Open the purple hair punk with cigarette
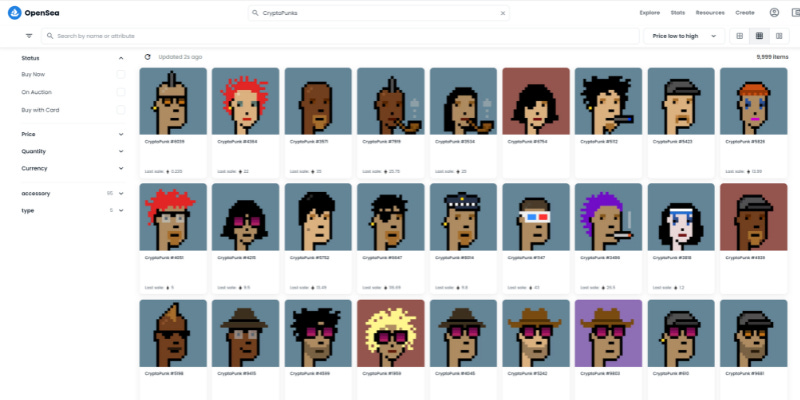This screenshot has height=400, width=800. (608, 217)
